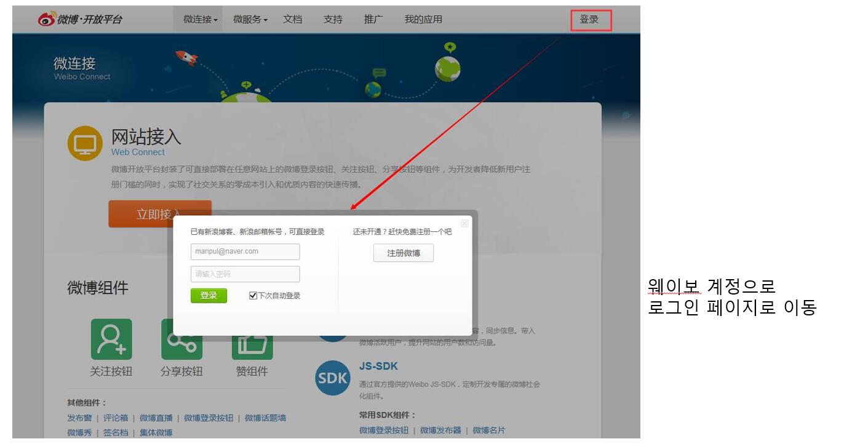Viewport: 868px width, 447px height.
Task: Open the 发布窗 link
Action: tap(79, 418)
